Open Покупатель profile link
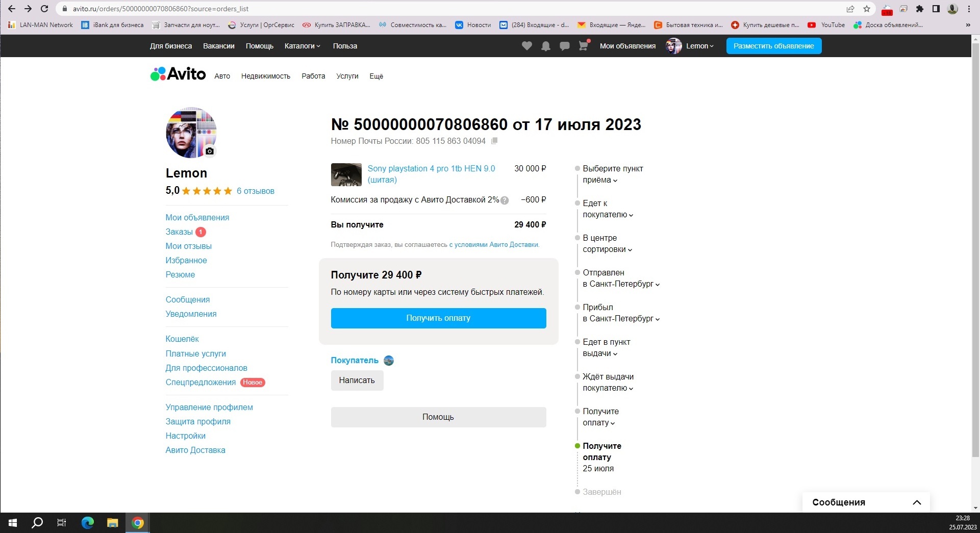The width and height of the screenshot is (980, 533). click(355, 360)
